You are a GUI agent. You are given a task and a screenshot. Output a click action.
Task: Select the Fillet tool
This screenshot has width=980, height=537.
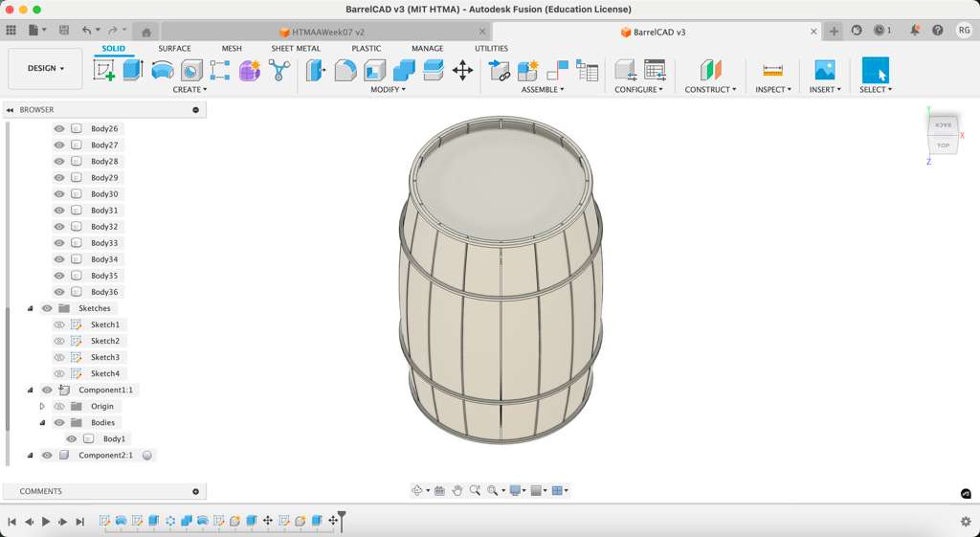[345, 70]
